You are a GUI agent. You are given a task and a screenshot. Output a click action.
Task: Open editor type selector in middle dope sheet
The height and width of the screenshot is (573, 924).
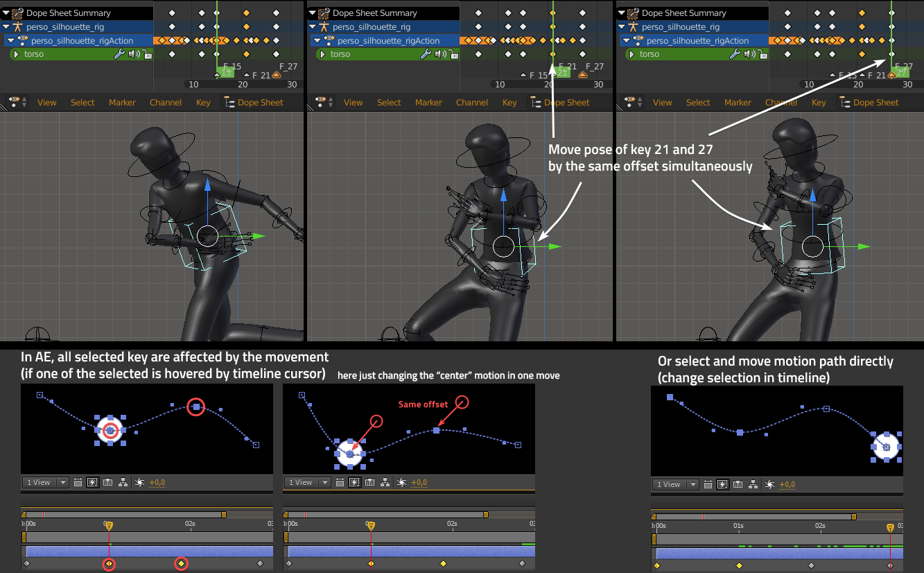point(324,103)
